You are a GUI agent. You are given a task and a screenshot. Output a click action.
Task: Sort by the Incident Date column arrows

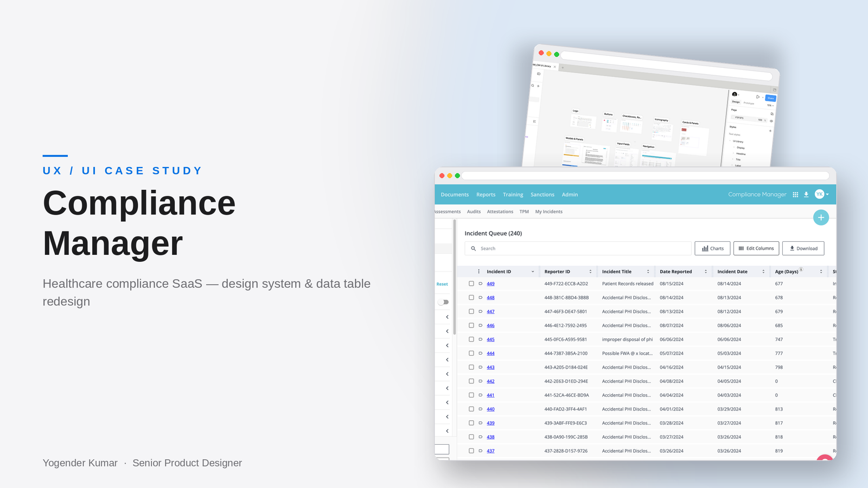pos(763,272)
